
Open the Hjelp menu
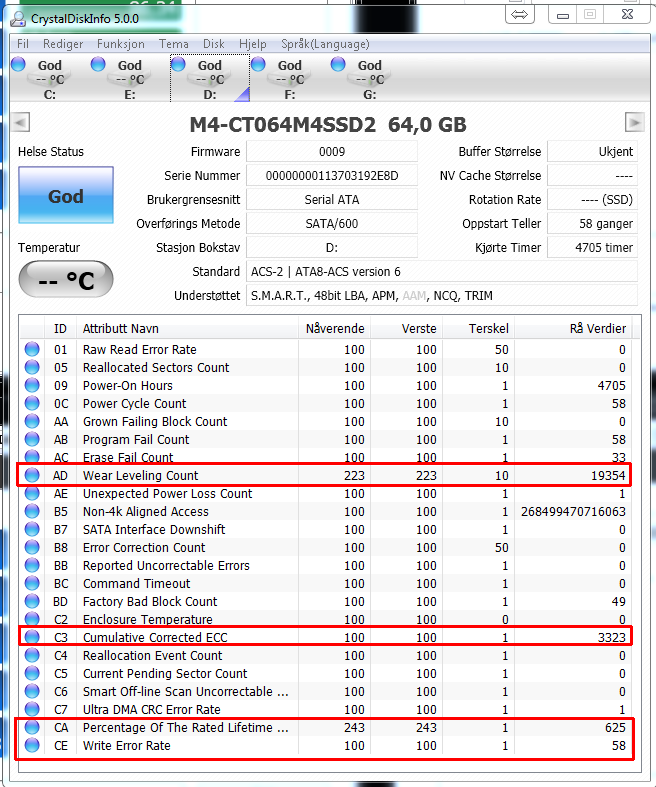[253, 44]
